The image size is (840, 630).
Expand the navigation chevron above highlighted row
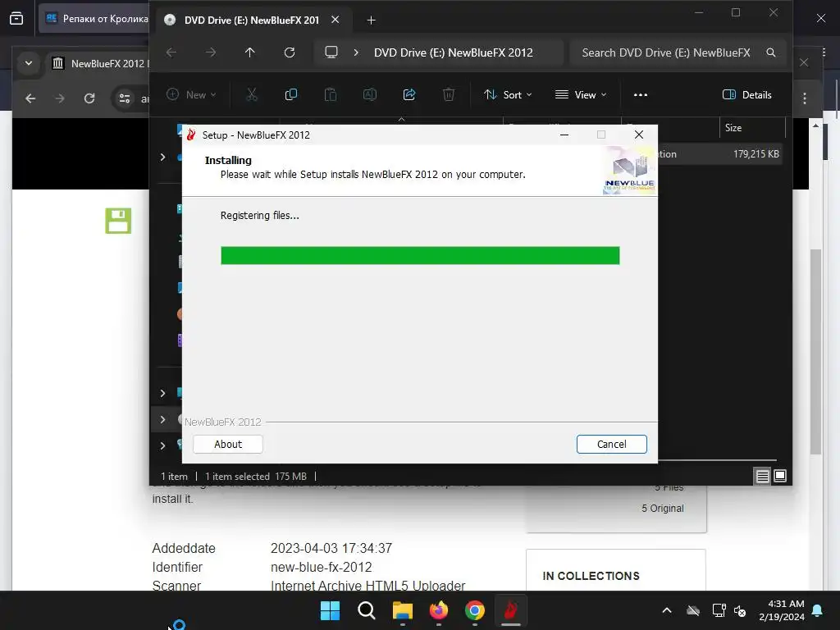[x=163, y=393]
